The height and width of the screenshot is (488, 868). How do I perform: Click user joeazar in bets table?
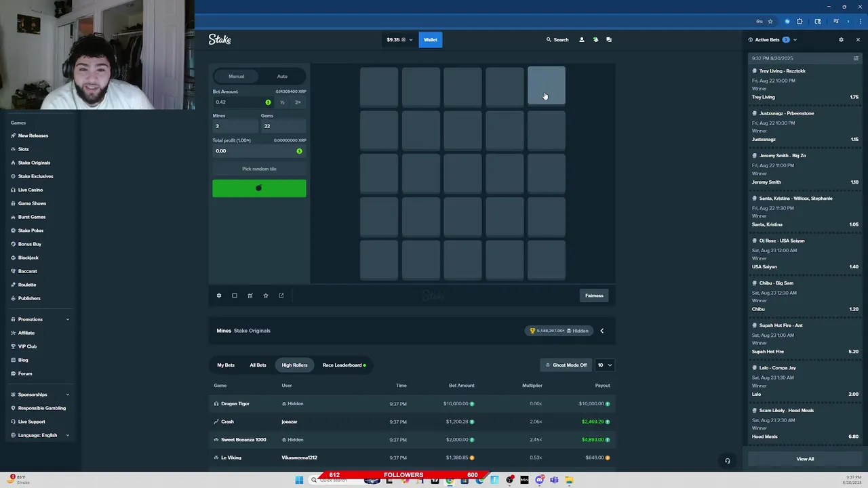pyautogui.click(x=290, y=422)
